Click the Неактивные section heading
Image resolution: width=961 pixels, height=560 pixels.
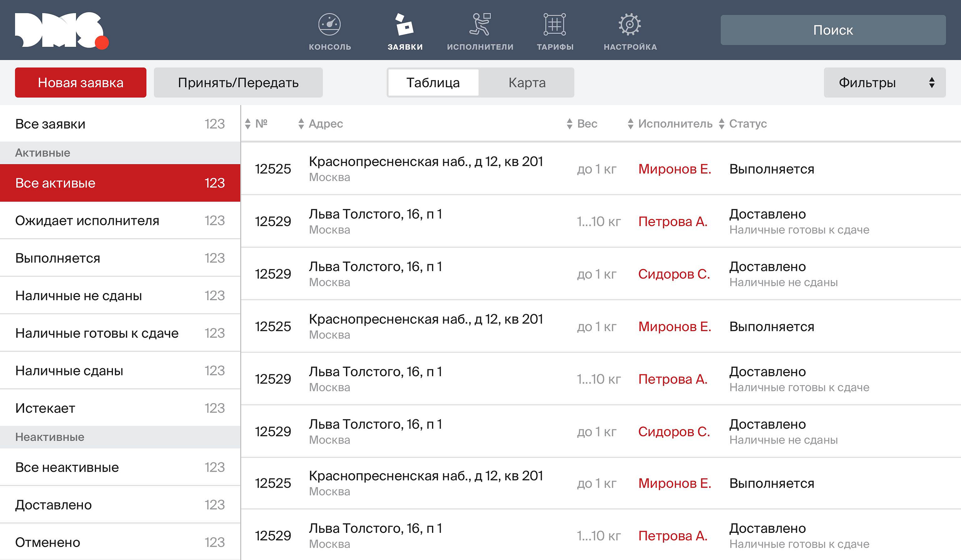click(x=50, y=437)
